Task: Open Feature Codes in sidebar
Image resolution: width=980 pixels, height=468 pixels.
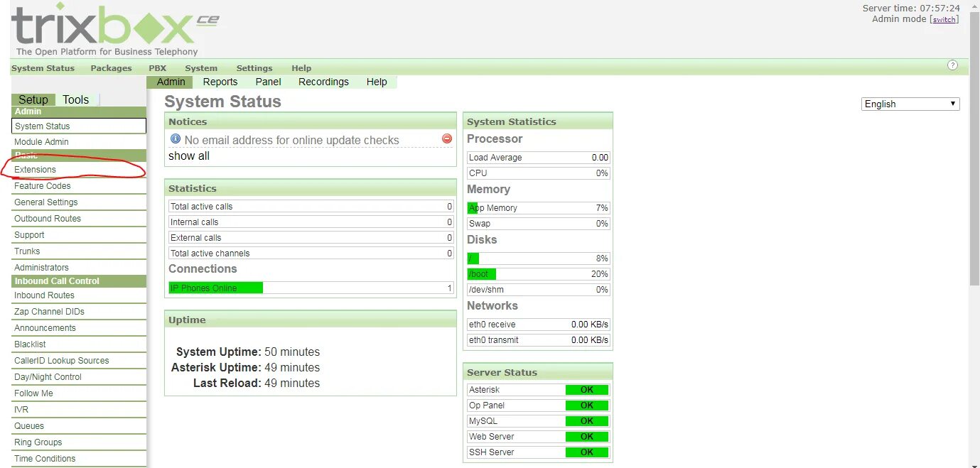Action: click(79, 186)
